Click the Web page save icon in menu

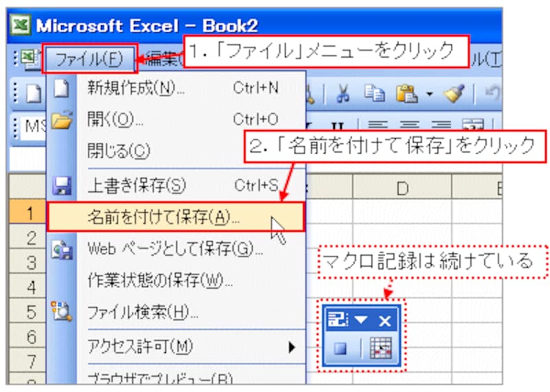(62, 250)
